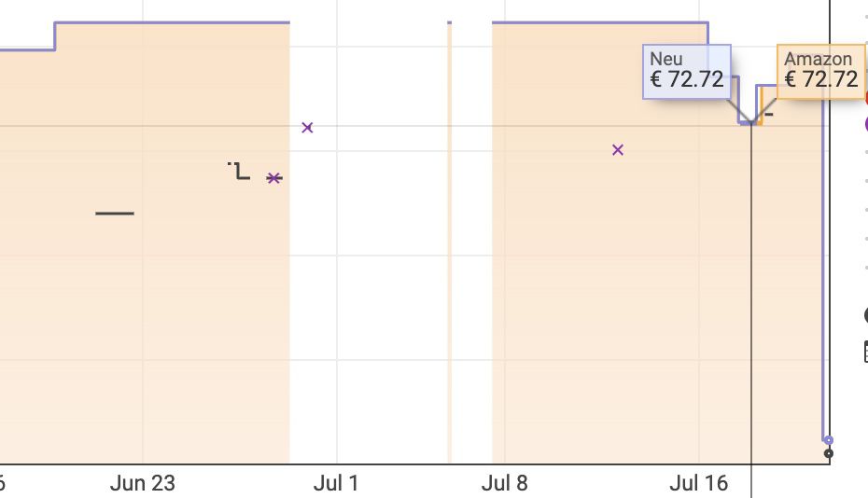
Task: Click the dark step-shaped price marker
Action: point(239,171)
